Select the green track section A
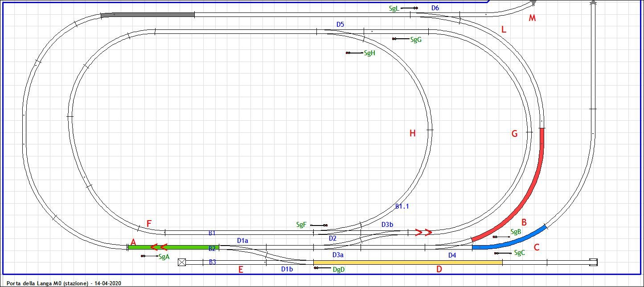Viewport: 644px width, 287px height. (x=174, y=247)
